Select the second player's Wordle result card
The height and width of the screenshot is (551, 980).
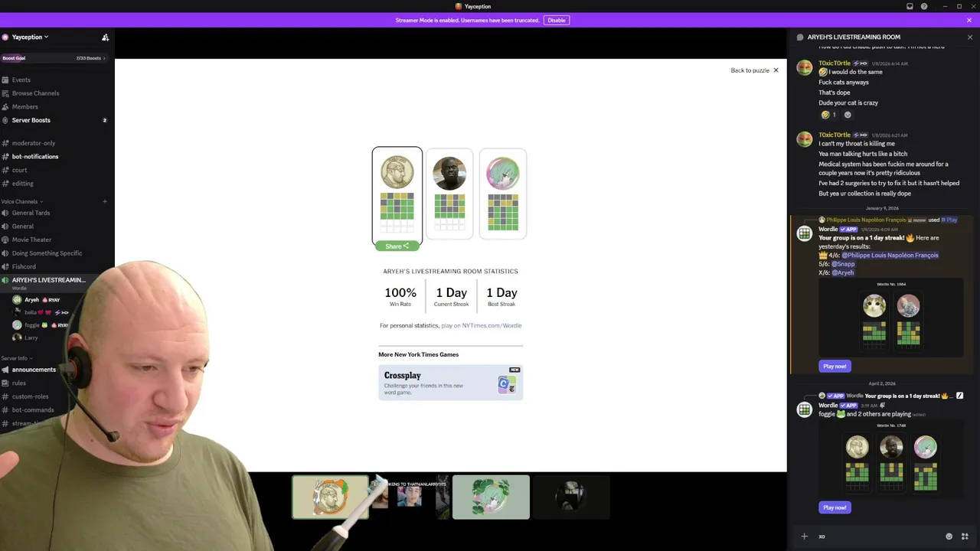click(449, 194)
